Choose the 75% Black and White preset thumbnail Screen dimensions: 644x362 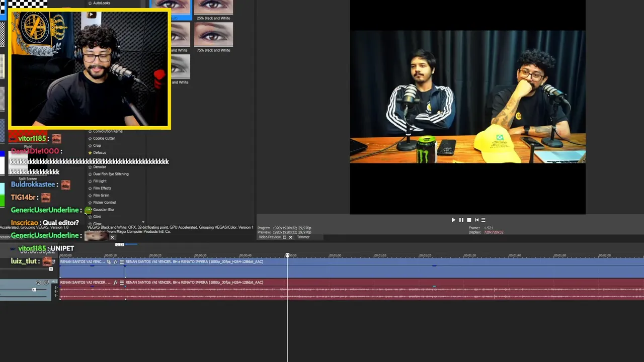[x=213, y=35]
